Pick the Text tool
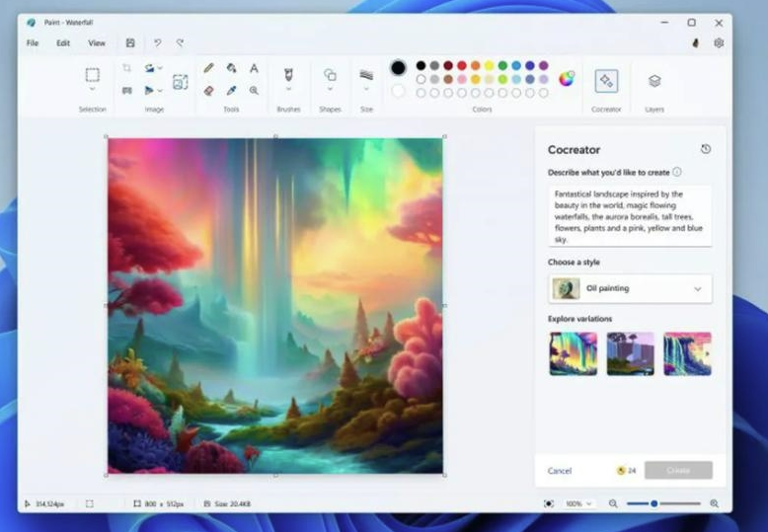 [x=254, y=68]
